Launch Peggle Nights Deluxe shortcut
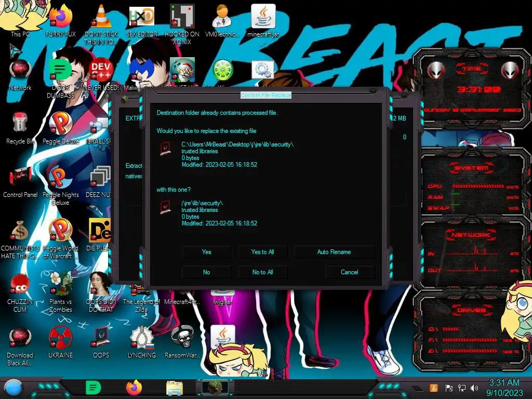532x399 pixels. click(60, 185)
